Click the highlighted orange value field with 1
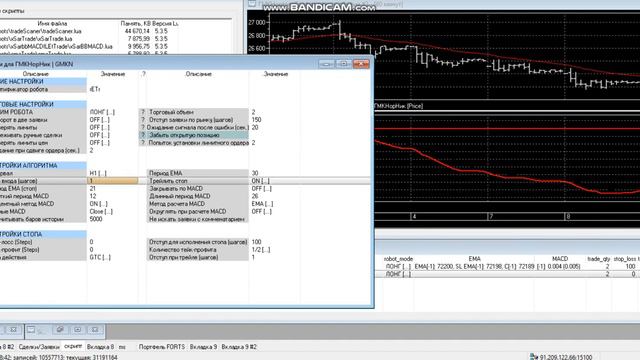640x360 pixels. 113,181
